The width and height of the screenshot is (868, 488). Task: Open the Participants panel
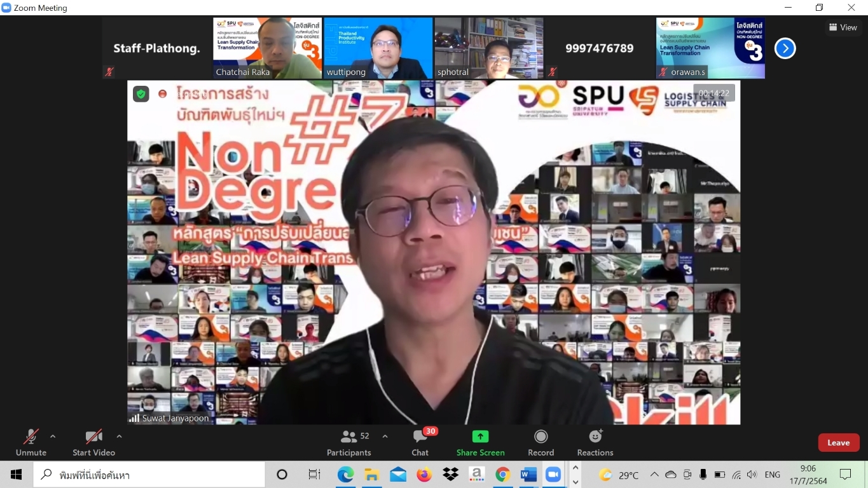tap(348, 442)
